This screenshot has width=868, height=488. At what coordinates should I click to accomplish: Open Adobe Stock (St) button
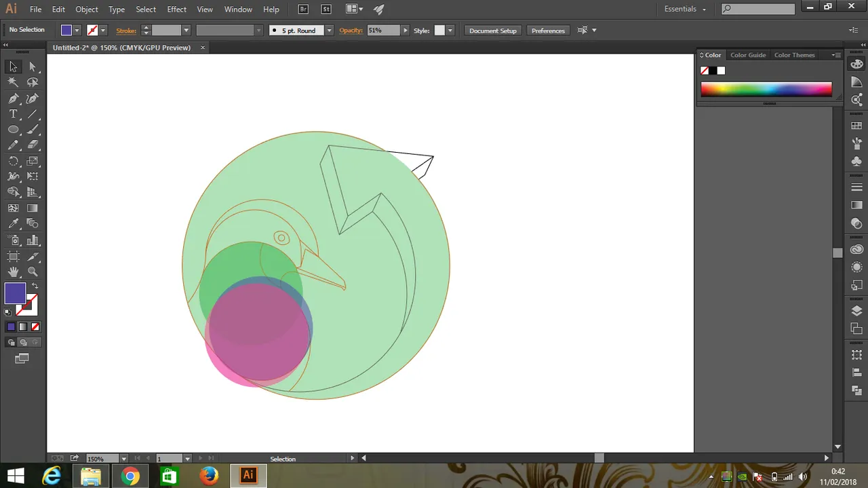(x=326, y=10)
